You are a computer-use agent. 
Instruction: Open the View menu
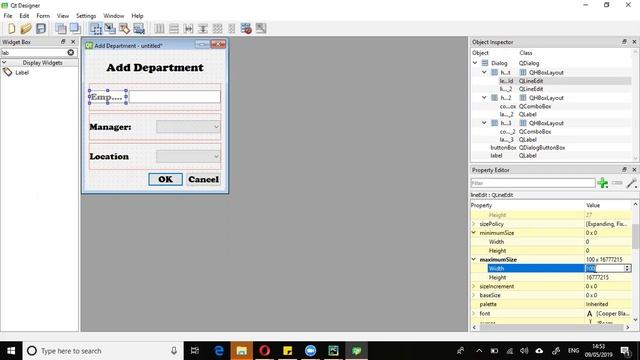tap(62, 16)
